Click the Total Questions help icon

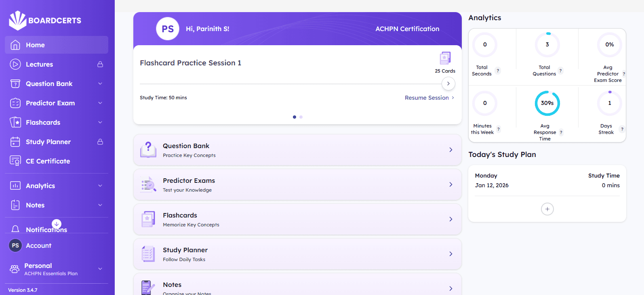[560, 71]
